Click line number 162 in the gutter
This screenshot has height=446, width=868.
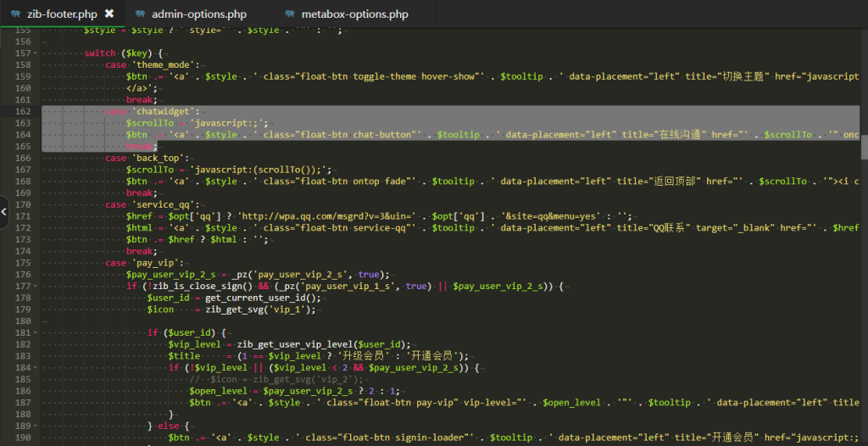pos(23,111)
